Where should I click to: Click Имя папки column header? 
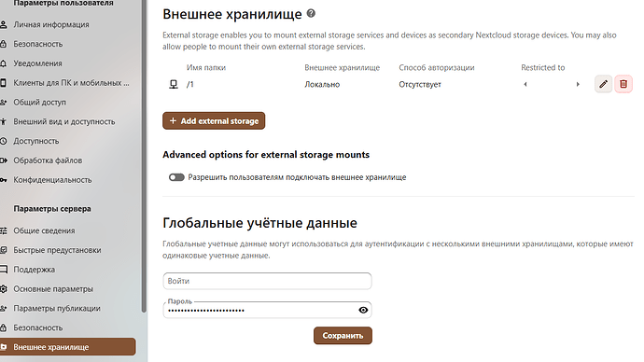point(206,67)
